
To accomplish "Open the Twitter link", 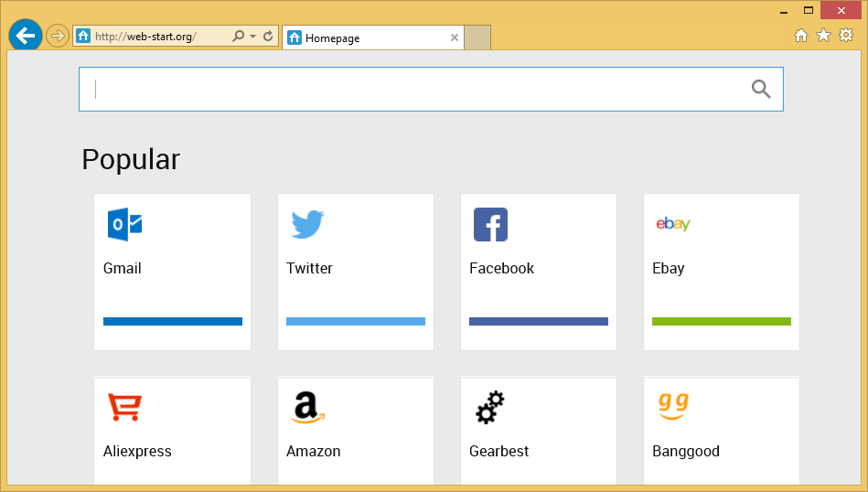I will [x=309, y=269].
